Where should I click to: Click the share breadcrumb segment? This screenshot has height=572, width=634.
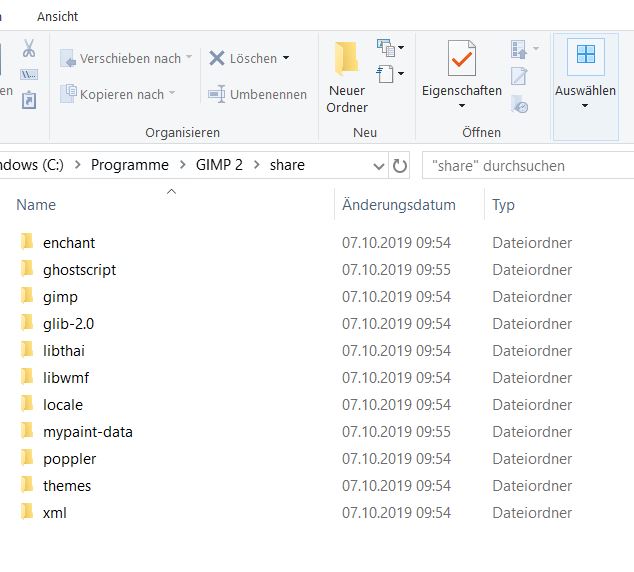287,165
